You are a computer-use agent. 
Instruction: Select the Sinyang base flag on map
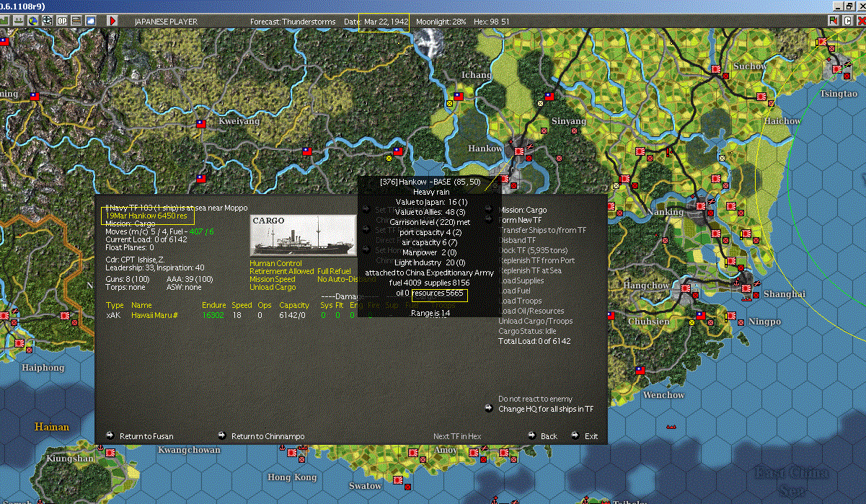[x=549, y=96]
